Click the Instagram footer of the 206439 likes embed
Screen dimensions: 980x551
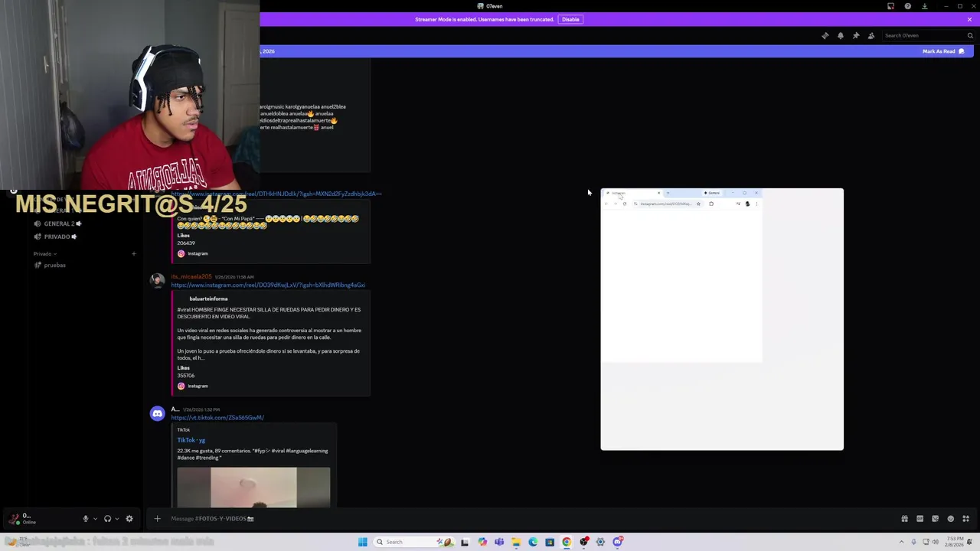pos(193,253)
